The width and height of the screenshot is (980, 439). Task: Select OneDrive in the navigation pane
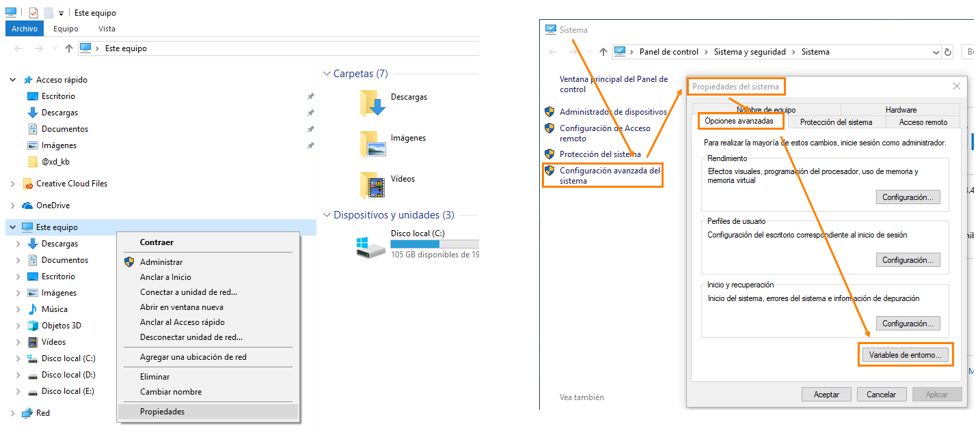click(x=53, y=205)
